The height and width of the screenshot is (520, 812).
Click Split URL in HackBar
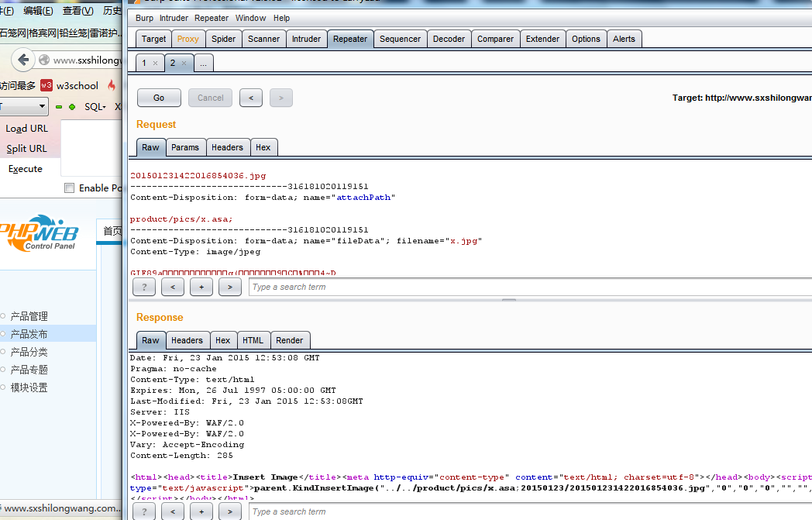coord(27,149)
